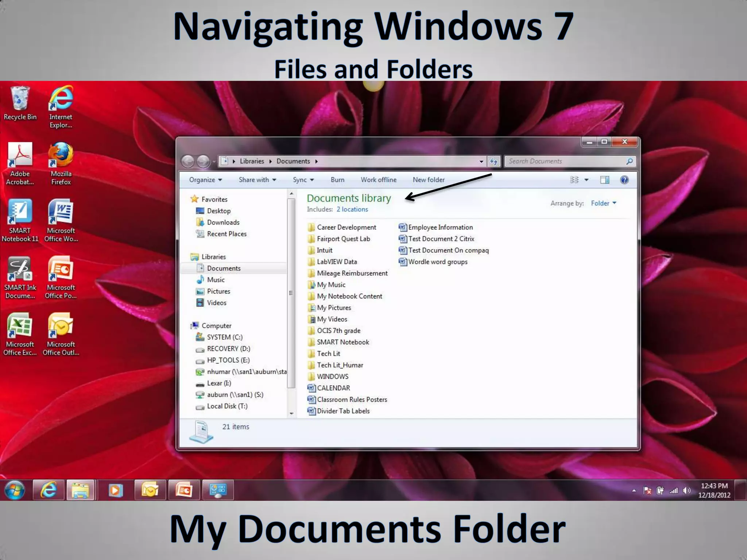Open the change view icon in toolbar
The height and width of the screenshot is (560, 747).
574,180
